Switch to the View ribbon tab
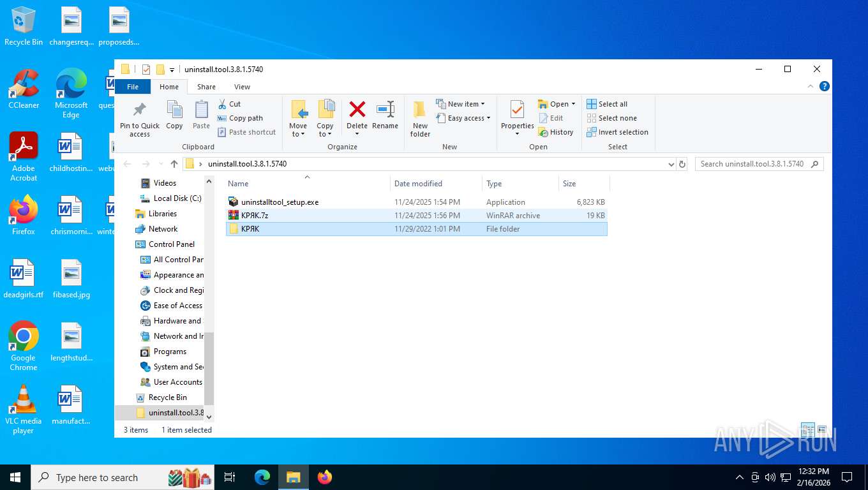Screen dimensions: 868x490 coord(242,87)
